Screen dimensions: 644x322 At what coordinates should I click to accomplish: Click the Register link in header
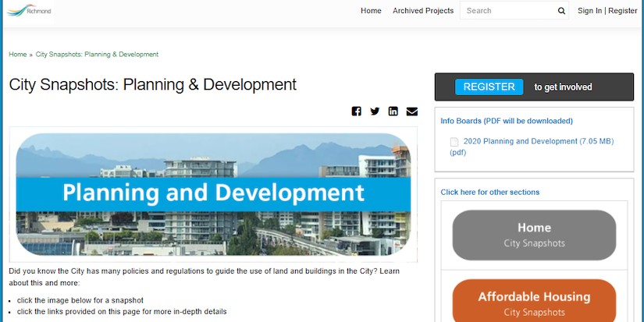click(623, 11)
